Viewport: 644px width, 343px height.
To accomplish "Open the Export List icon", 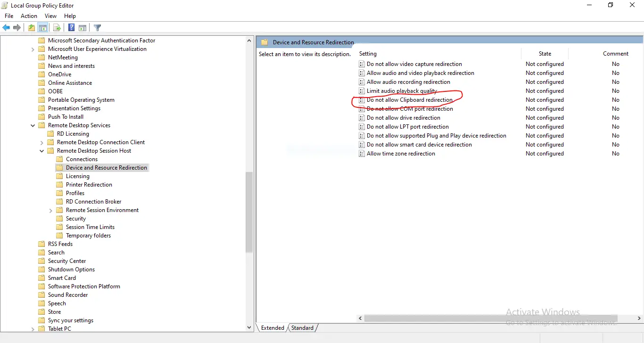I will pyautogui.click(x=57, y=27).
